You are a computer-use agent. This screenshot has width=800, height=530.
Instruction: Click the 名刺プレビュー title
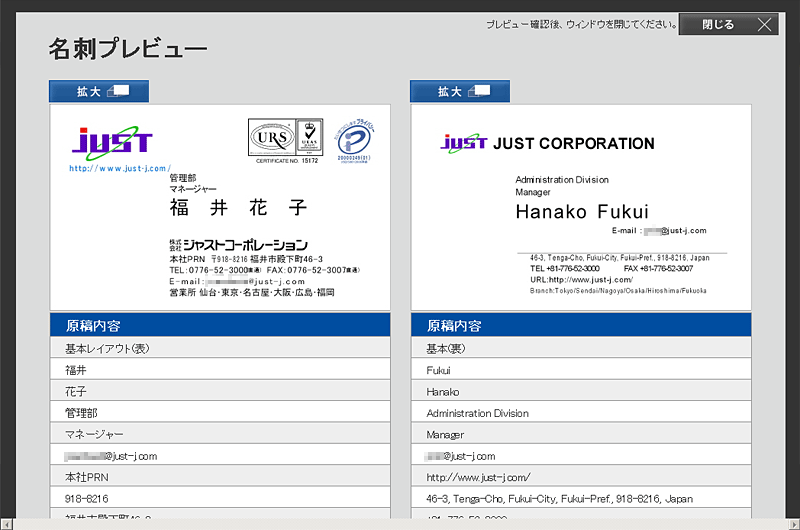coord(128,49)
